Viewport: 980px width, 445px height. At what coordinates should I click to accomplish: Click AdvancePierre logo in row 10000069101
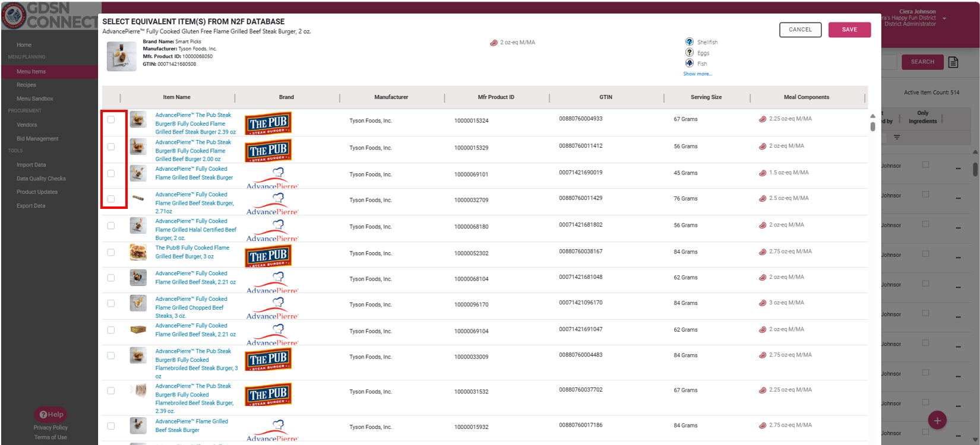(273, 177)
